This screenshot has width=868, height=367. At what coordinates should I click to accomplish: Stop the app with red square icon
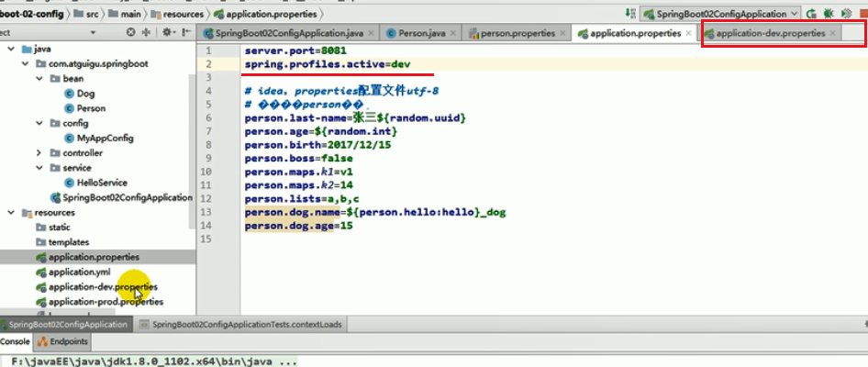pos(863,13)
